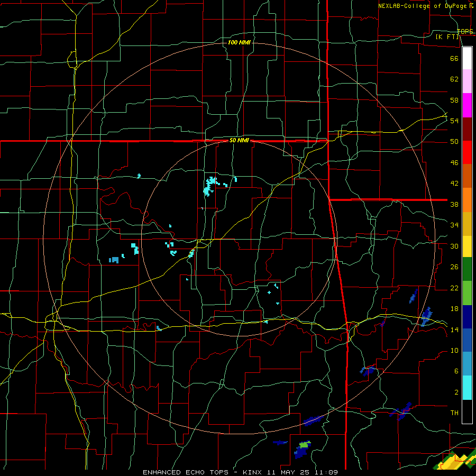Click the '58' legend value

click(x=454, y=100)
